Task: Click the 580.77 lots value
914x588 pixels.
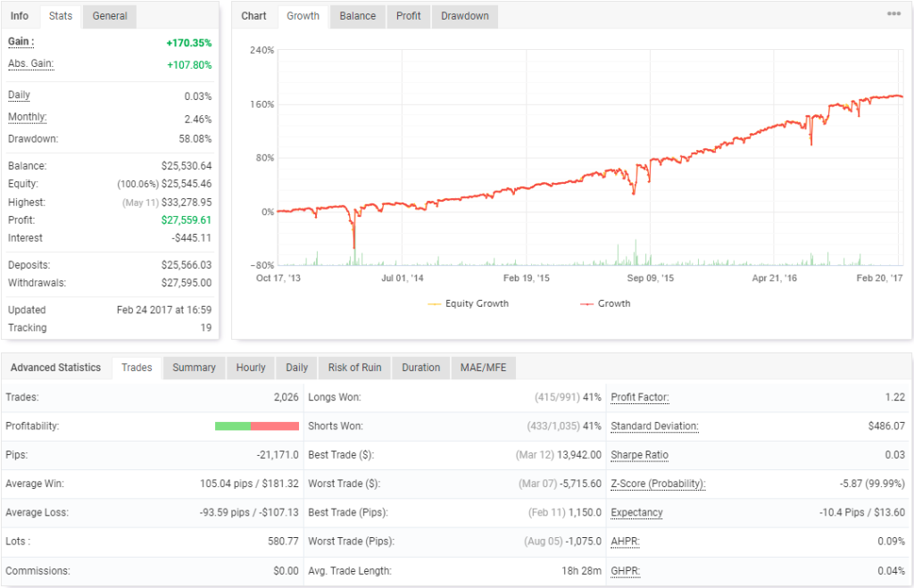Action: click(283, 542)
